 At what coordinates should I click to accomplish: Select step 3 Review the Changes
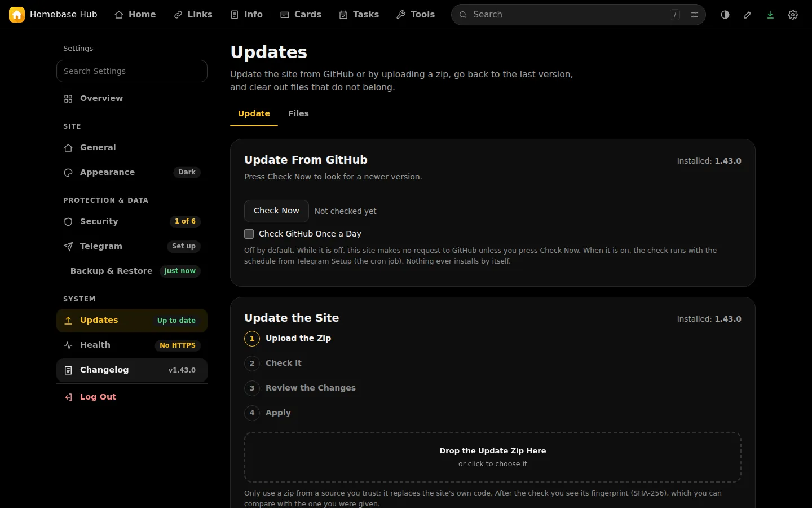[x=300, y=388]
